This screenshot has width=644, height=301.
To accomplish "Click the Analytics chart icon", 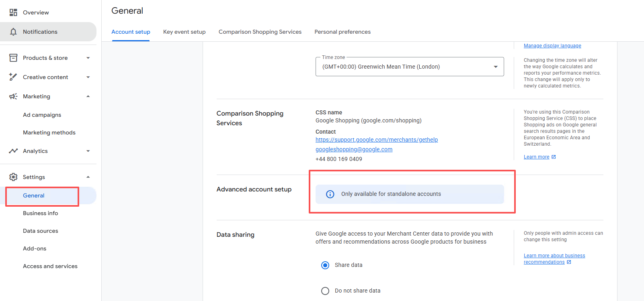I will 13,151.
